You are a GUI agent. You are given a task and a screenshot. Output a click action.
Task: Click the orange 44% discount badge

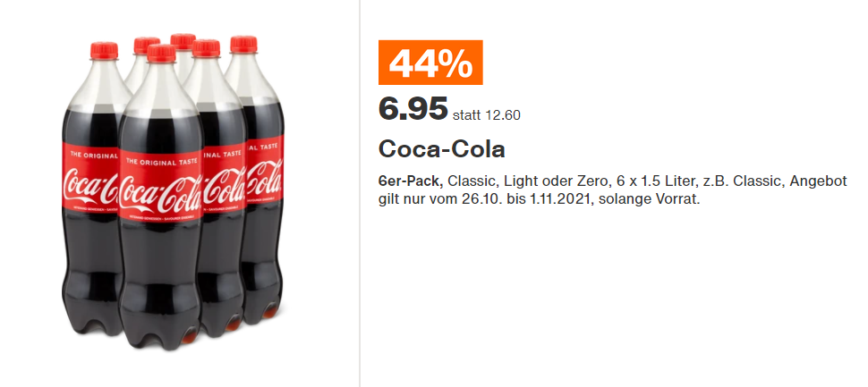(x=430, y=63)
